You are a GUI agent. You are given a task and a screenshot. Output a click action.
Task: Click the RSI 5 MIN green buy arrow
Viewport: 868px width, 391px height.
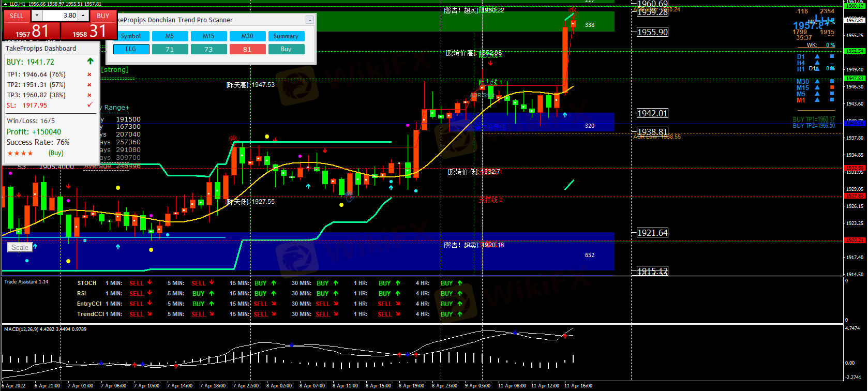(x=212, y=293)
